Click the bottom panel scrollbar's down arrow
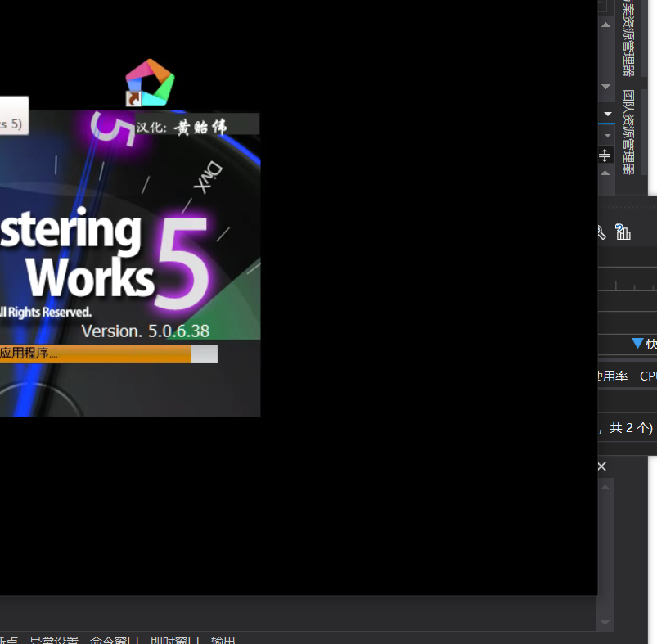Image resolution: width=657 pixels, height=644 pixels. (605, 623)
